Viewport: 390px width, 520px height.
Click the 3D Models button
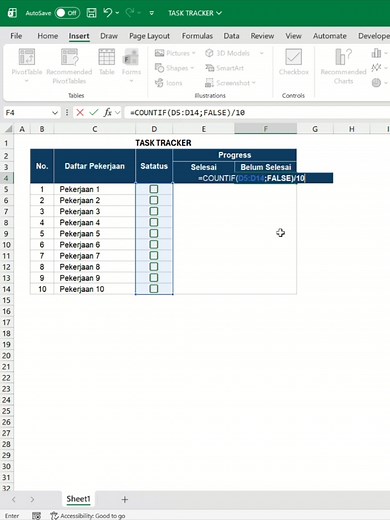(x=228, y=53)
